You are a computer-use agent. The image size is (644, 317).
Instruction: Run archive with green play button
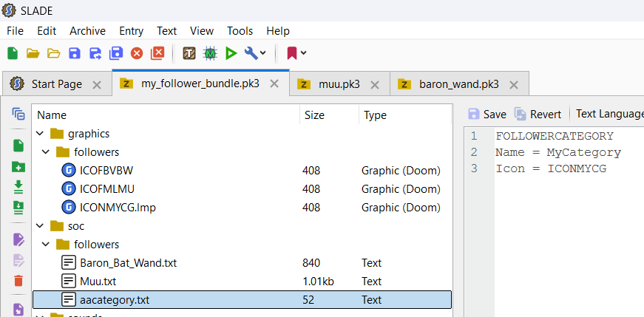pyautogui.click(x=231, y=53)
